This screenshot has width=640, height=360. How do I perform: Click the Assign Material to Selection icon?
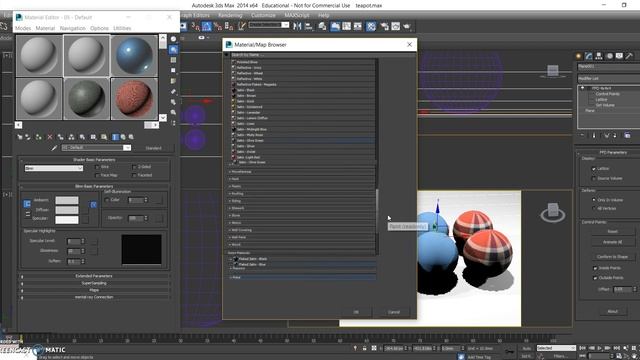click(x=38, y=137)
